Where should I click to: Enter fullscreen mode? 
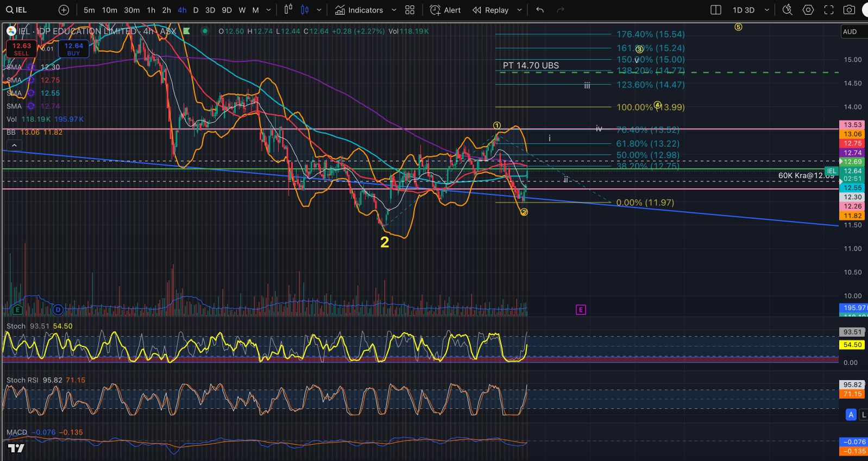829,10
